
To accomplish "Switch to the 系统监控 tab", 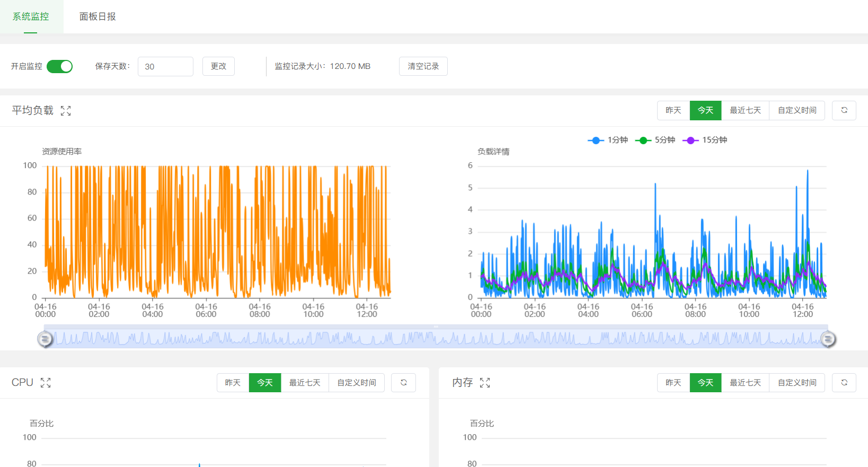I will [31, 16].
